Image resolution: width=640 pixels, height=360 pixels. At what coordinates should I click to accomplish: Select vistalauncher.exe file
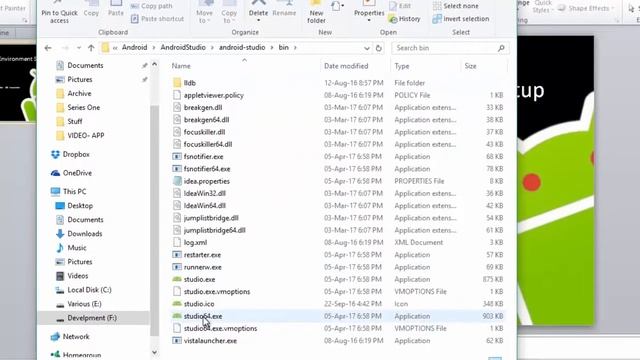210,340
